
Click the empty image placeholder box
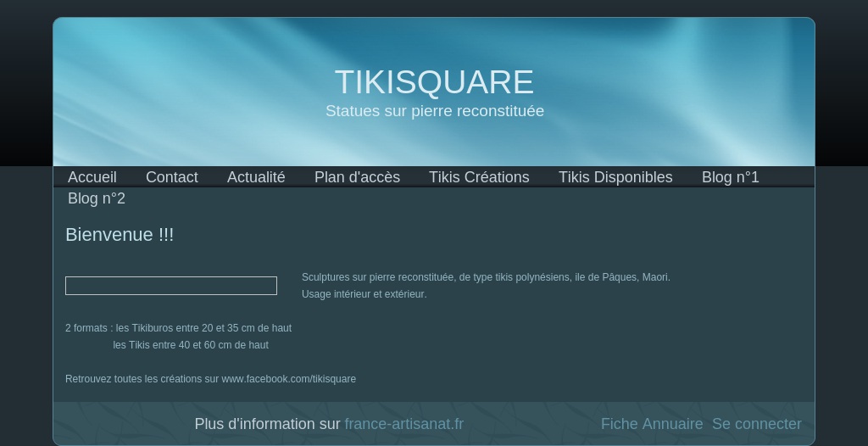point(171,286)
